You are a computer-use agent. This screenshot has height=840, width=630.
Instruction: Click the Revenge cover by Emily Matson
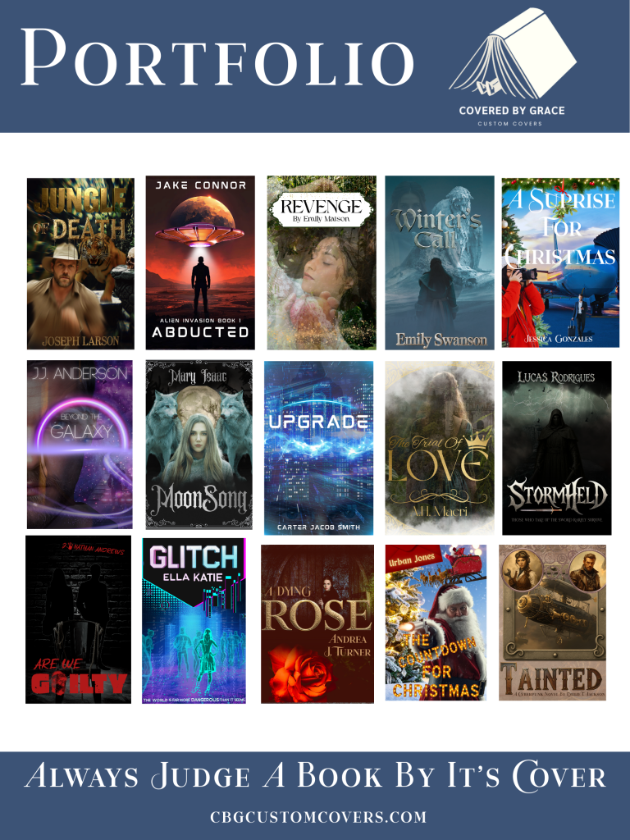[321, 262]
